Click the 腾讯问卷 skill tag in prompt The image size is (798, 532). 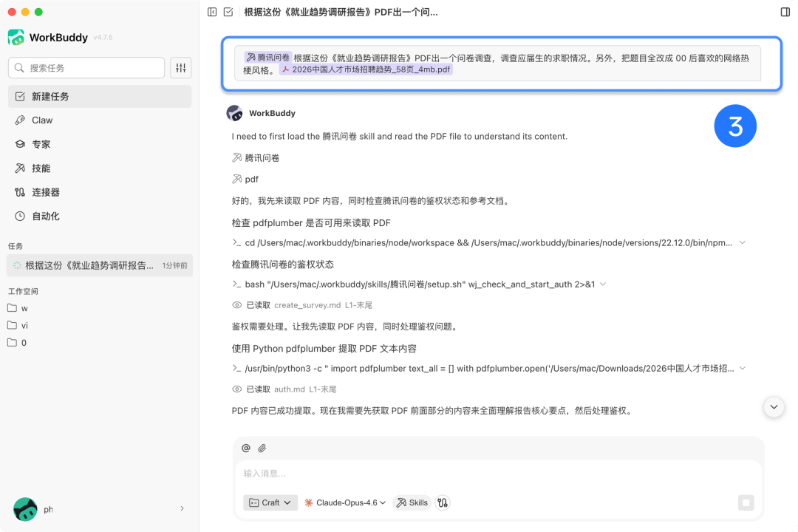pyautogui.click(x=267, y=58)
